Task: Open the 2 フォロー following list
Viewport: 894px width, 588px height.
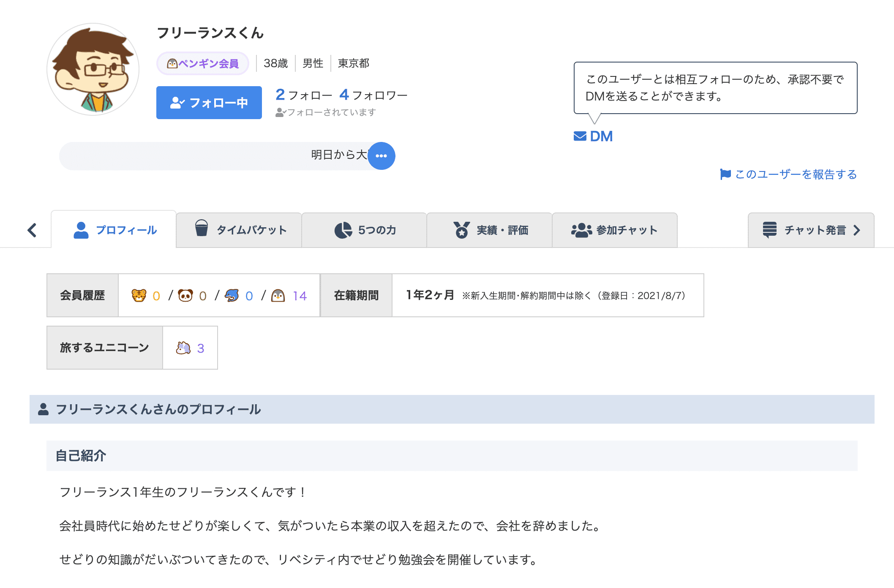Action: (x=304, y=95)
